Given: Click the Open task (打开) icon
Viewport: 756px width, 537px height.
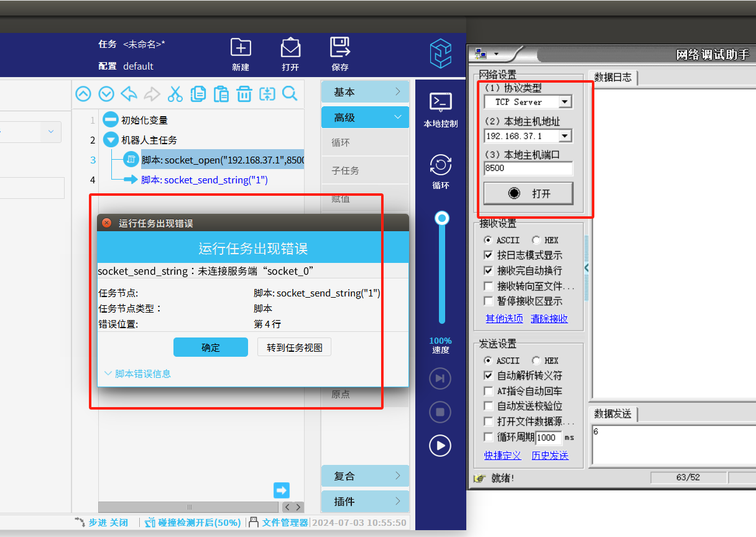Looking at the screenshot, I should click(x=290, y=48).
